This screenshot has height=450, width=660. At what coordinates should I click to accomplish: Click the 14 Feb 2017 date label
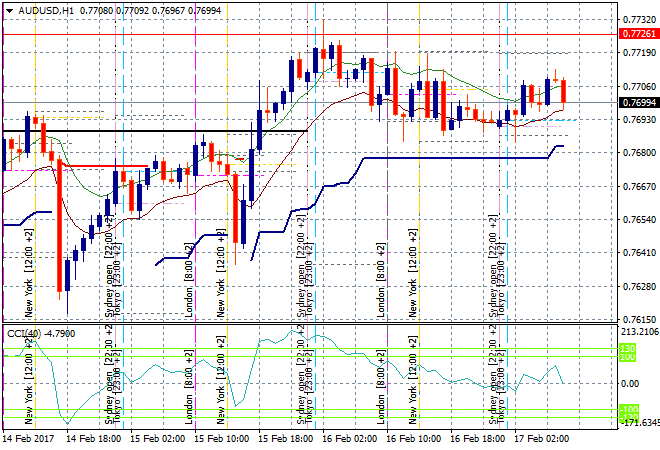tap(29, 439)
